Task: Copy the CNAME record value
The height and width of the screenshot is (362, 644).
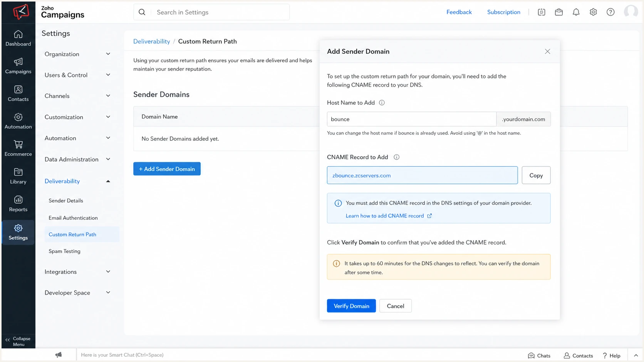Action: click(x=536, y=175)
